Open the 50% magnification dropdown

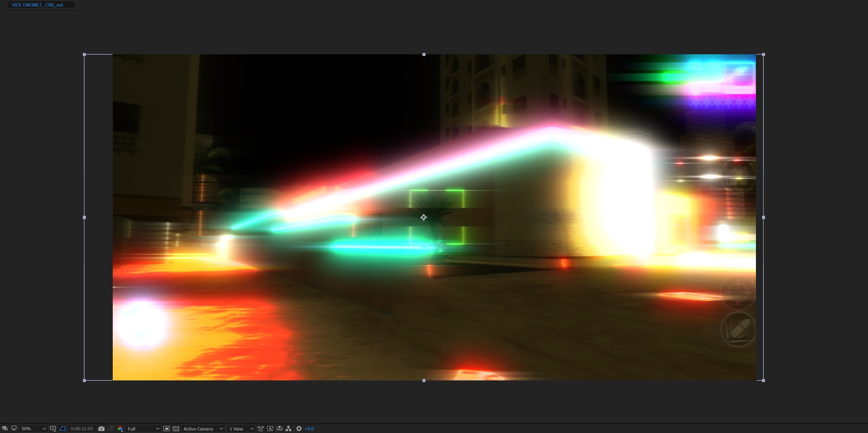point(33,429)
